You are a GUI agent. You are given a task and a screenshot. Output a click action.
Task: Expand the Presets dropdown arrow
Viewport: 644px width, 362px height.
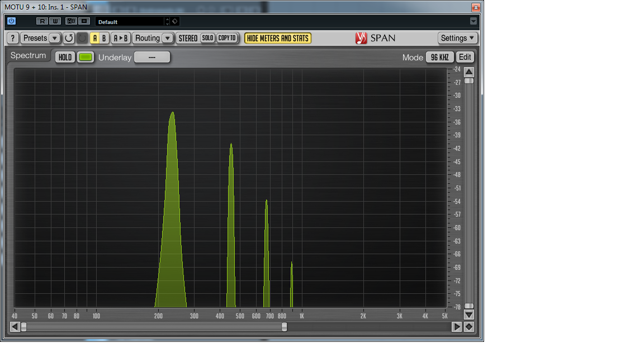click(55, 38)
